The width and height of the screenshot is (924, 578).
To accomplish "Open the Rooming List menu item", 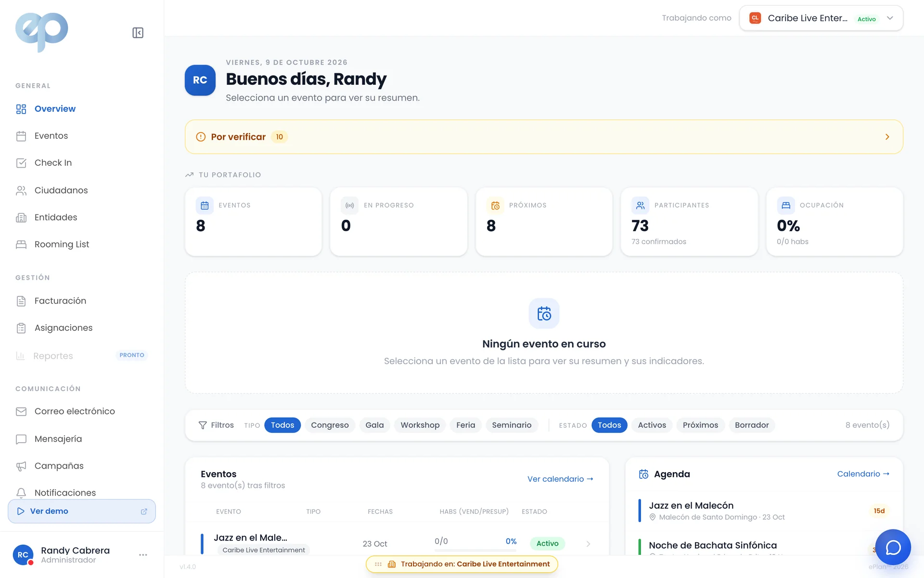I will [82, 244].
